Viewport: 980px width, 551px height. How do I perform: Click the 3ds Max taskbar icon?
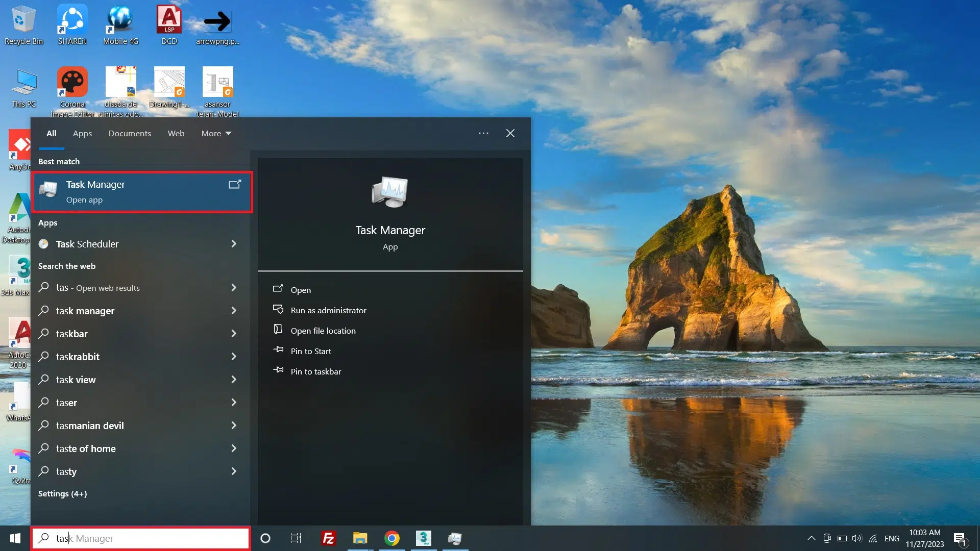(x=423, y=538)
